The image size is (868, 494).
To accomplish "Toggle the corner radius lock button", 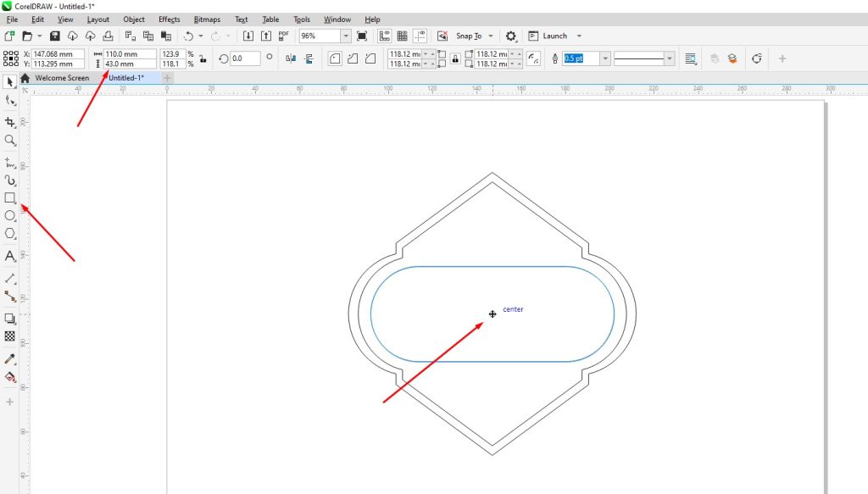I will [x=455, y=58].
